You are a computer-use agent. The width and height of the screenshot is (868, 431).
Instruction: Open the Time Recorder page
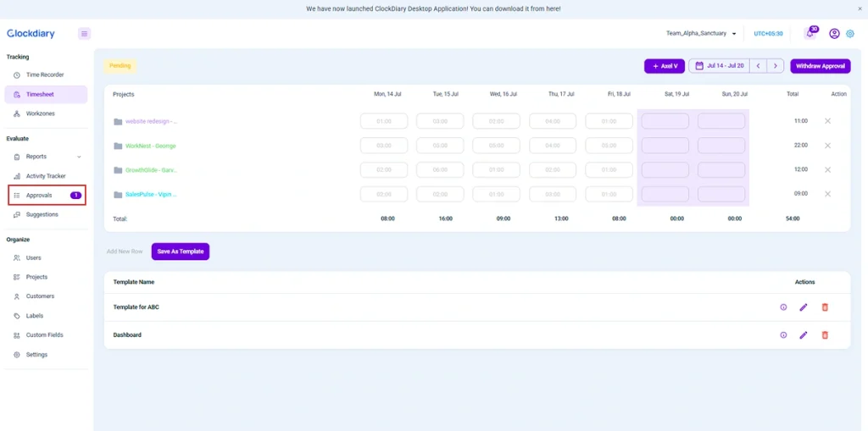coord(46,75)
